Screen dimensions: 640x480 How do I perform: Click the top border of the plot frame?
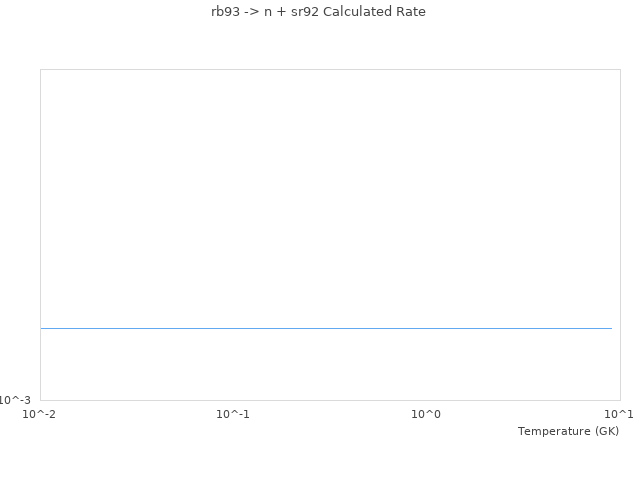(330, 70)
